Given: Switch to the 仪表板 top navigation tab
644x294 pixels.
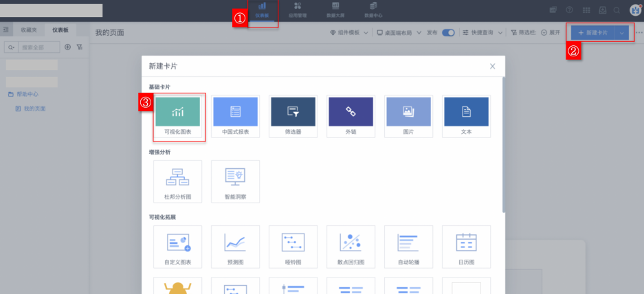Looking at the screenshot, I should [262, 10].
